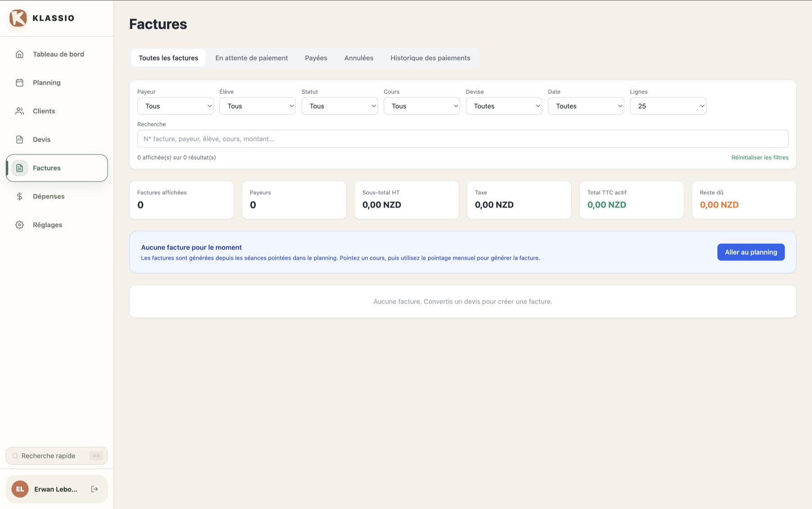Screen dimensions: 812x509
Task: Click the Devis document icon
Action: tap(19, 139)
